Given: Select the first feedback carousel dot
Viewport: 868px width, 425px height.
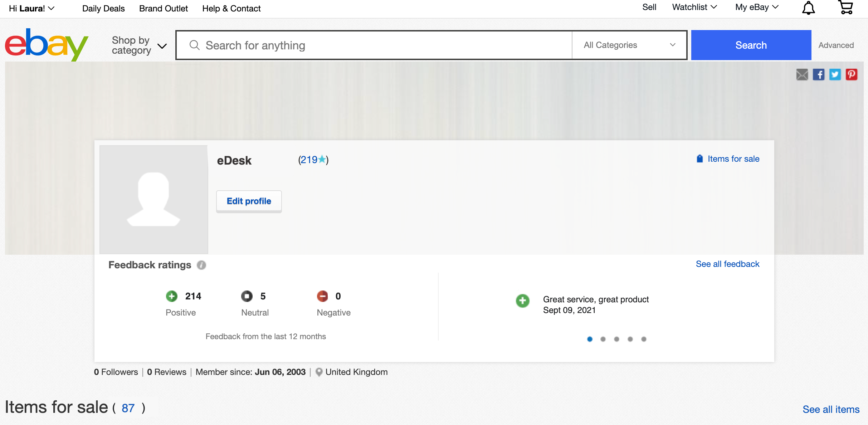Looking at the screenshot, I should [x=590, y=339].
